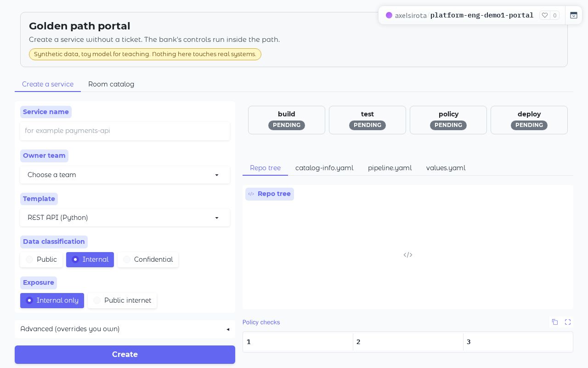588x368 pixels.
Task: Open the pipeline.yaml tab
Action: coord(390,168)
